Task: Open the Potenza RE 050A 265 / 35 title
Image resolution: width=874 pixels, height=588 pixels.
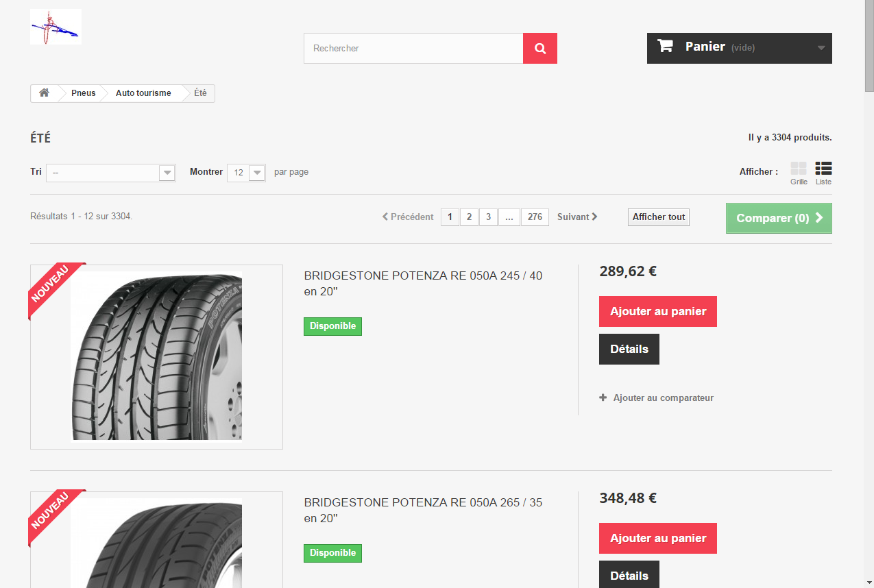Action: coord(423,511)
